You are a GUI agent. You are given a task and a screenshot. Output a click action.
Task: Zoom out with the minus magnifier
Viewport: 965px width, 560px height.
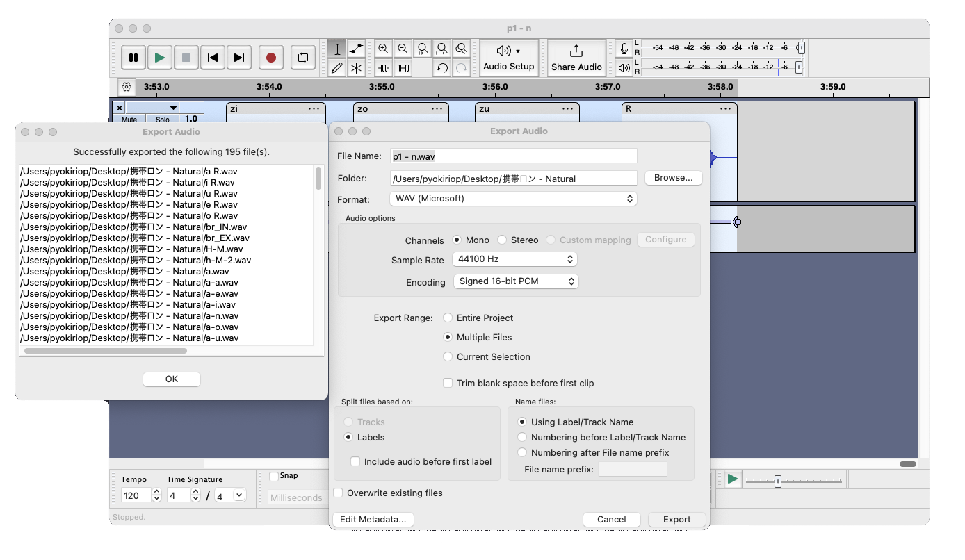tap(403, 49)
